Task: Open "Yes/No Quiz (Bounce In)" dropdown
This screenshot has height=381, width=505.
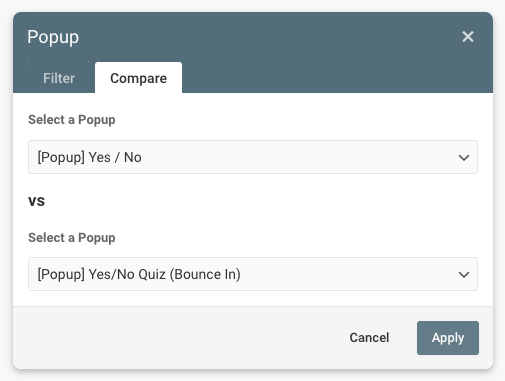Action: (x=253, y=274)
